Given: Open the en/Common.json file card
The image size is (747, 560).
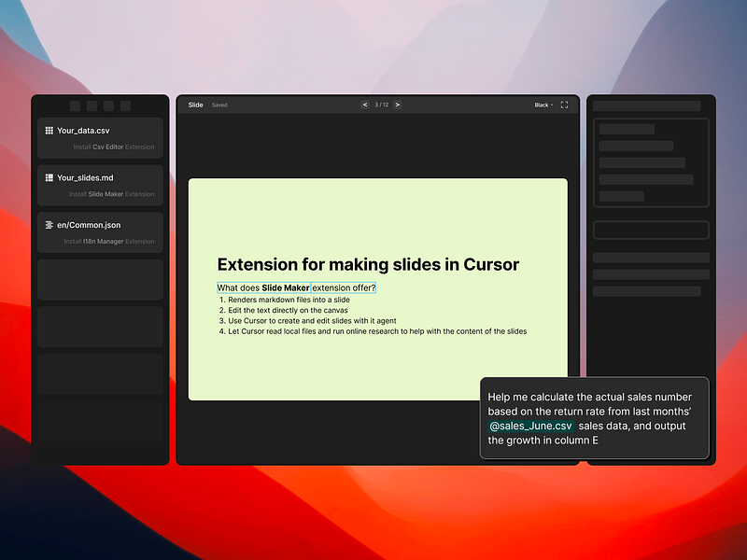Looking at the screenshot, I should tap(100, 232).
